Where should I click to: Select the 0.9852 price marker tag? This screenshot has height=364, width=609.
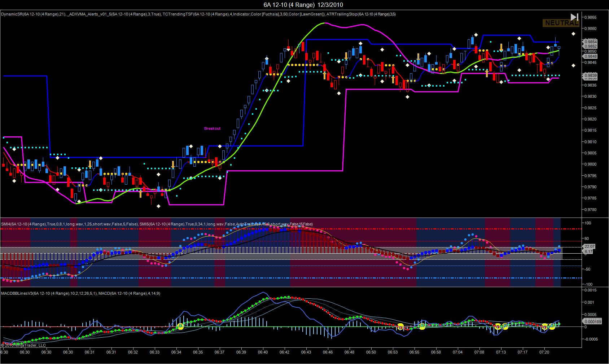[x=590, y=46]
